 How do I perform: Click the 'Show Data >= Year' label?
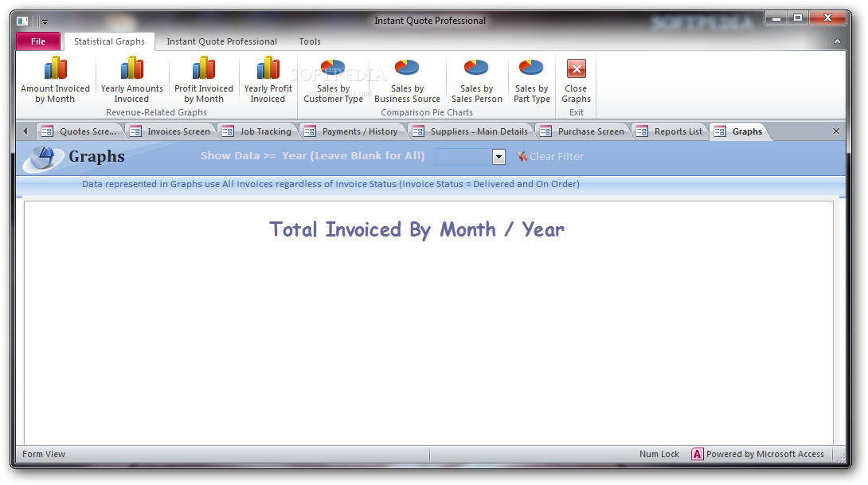pos(313,156)
